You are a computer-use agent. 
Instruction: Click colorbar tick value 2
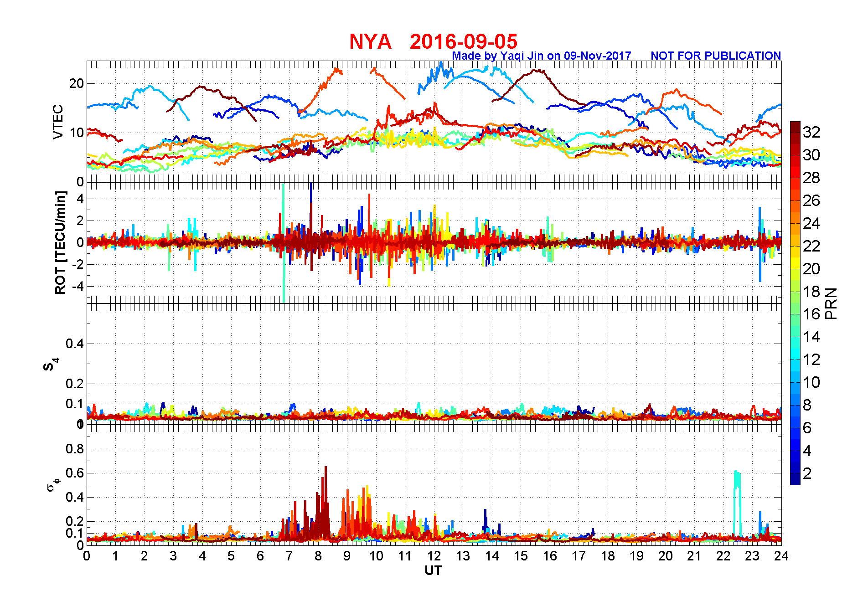point(807,473)
